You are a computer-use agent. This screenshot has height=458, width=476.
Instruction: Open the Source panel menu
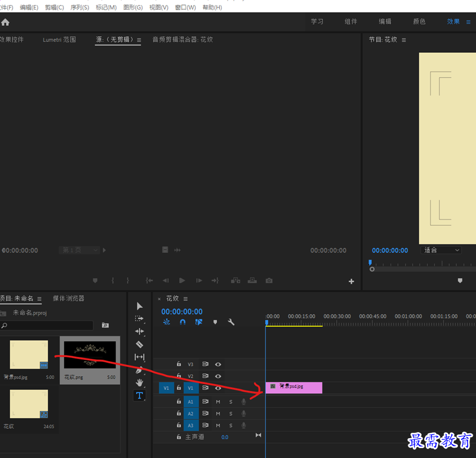coord(139,40)
